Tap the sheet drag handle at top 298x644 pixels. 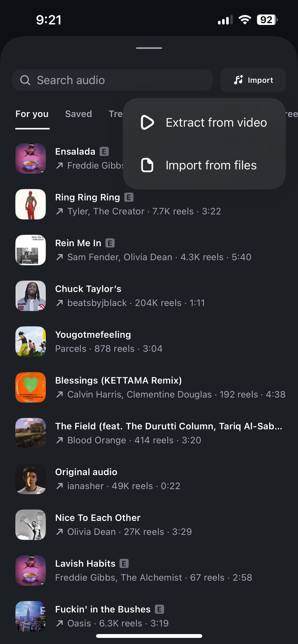[x=149, y=48]
